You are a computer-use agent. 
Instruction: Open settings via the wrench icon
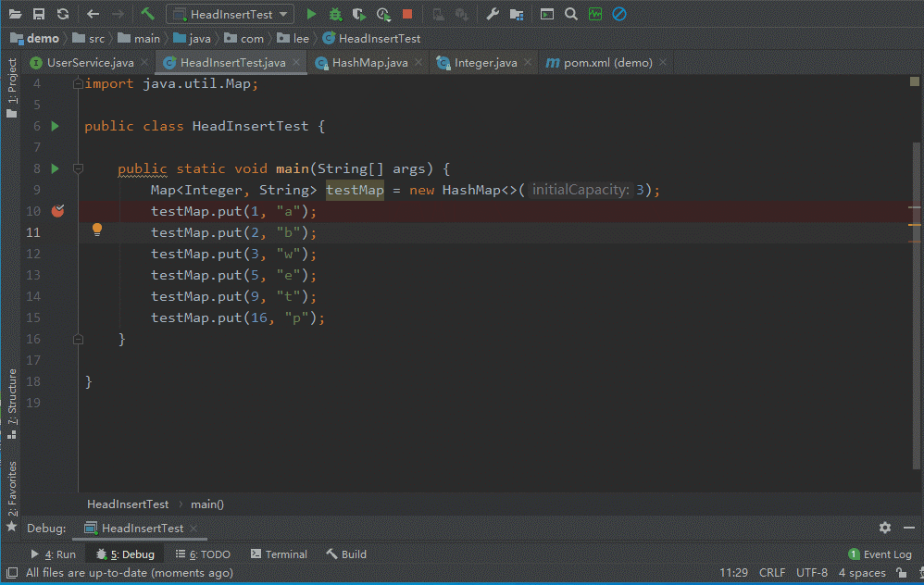coord(493,14)
